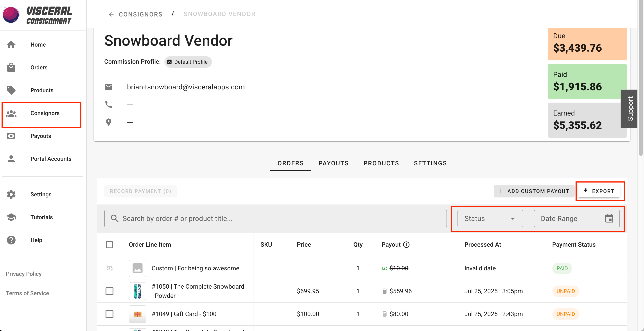Image resolution: width=644 pixels, height=331 pixels.
Task: Switch to the Products tab
Action: 381,163
